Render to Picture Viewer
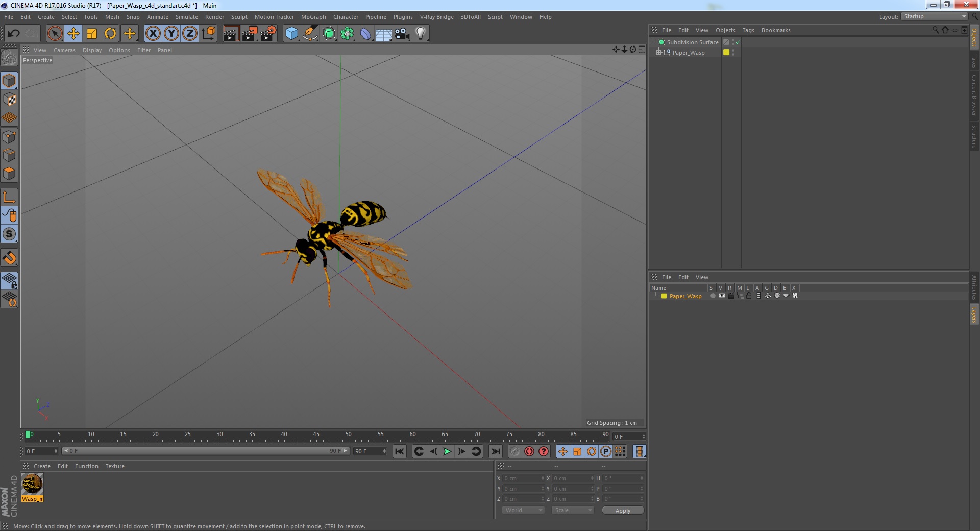Image resolution: width=980 pixels, height=531 pixels. [250, 34]
